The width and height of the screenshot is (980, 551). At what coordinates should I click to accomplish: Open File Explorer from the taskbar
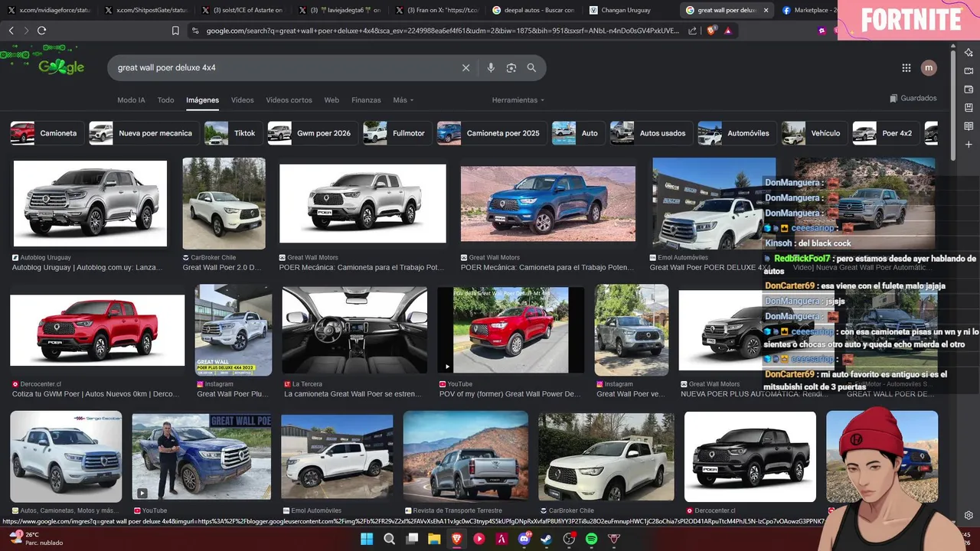click(x=434, y=539)
